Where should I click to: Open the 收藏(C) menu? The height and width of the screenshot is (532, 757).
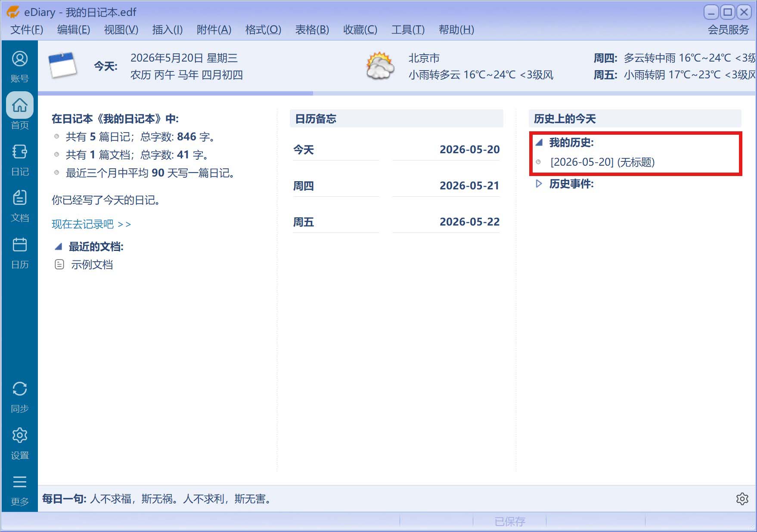(360, 30)
